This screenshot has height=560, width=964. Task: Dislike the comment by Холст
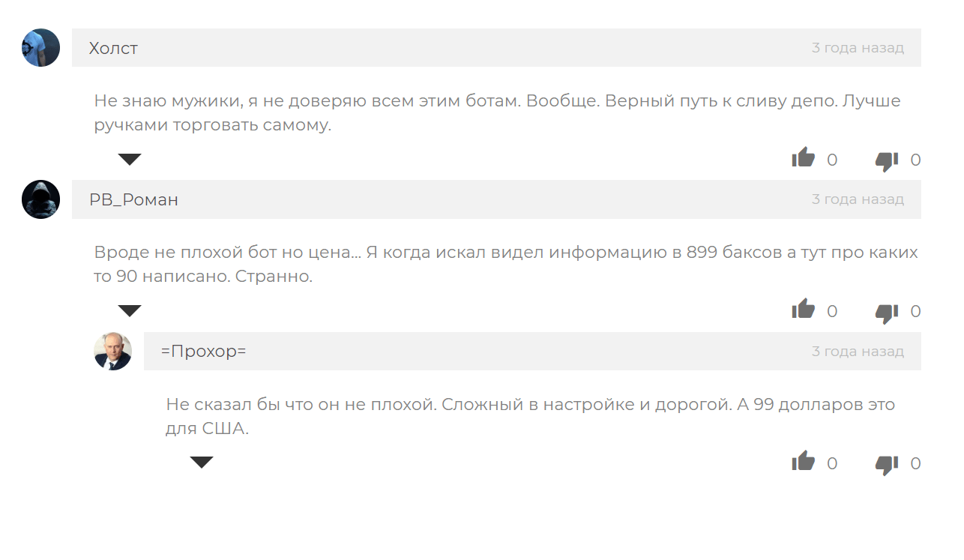[x=887, y=160]
